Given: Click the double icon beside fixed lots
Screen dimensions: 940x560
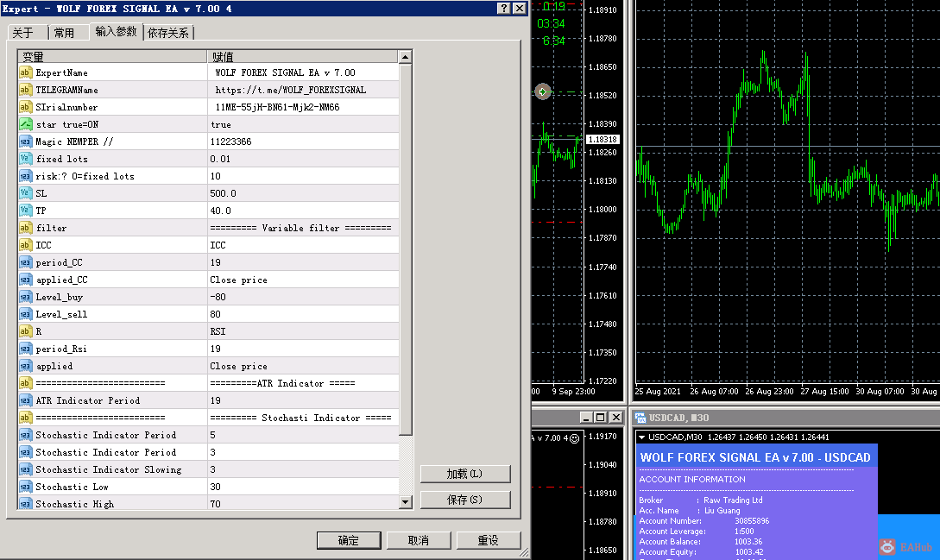Looking at the screenshot, I should click(25, 159).
